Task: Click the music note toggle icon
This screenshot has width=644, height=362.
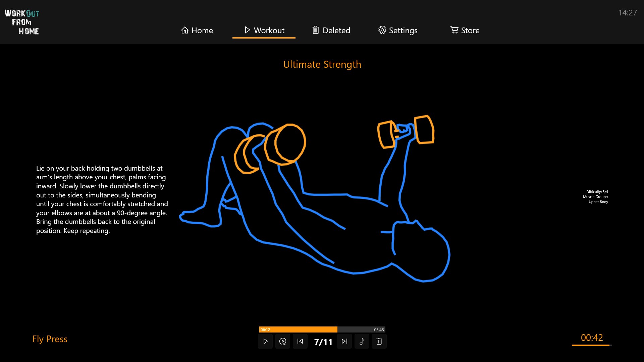Action: point(362,341)
